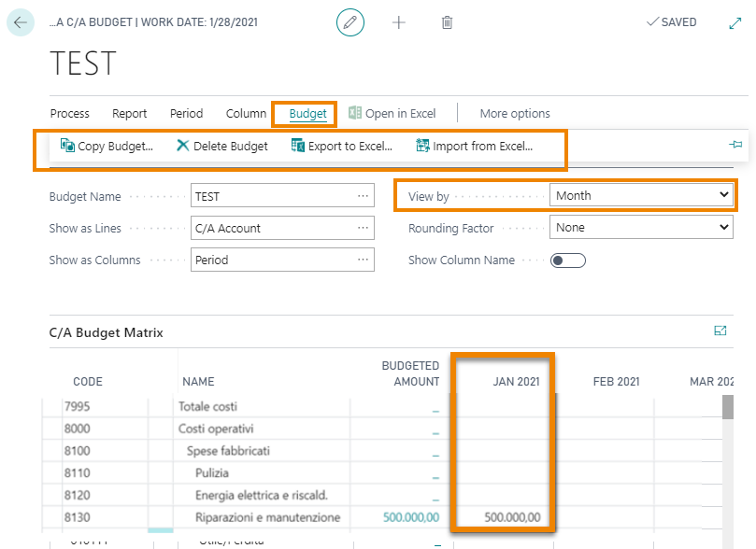
Task: Click Delete Budget action
Action: (x=222, y=146)
